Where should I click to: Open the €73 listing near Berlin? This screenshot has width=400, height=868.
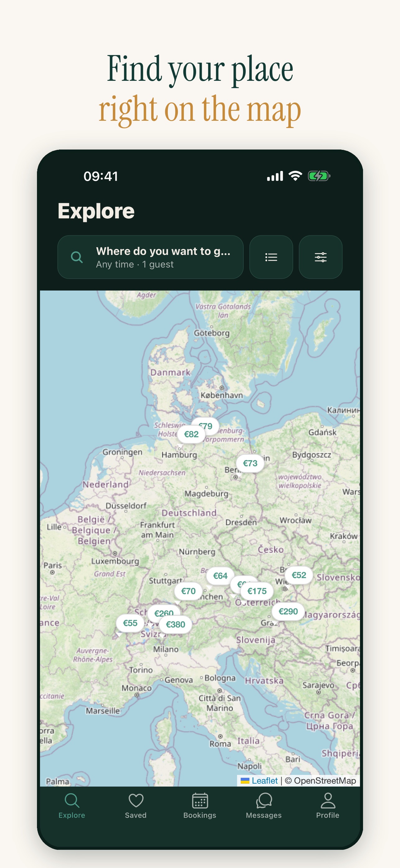tap(250, 463)
